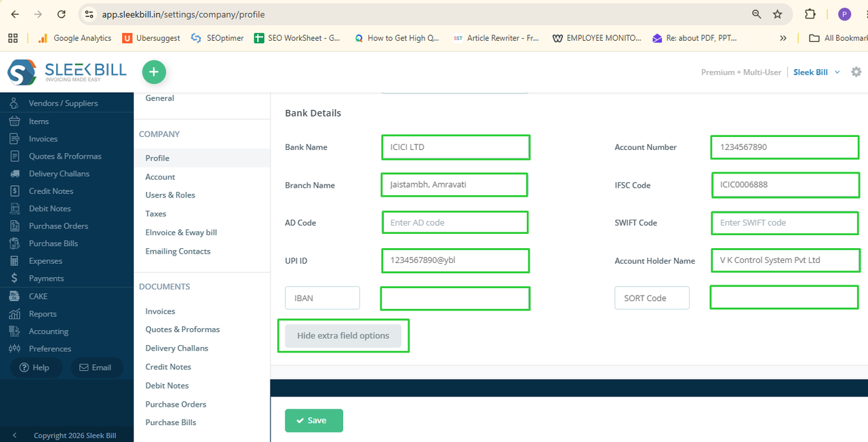
Task: Click the IFSC Code input field
Action: 786,185
